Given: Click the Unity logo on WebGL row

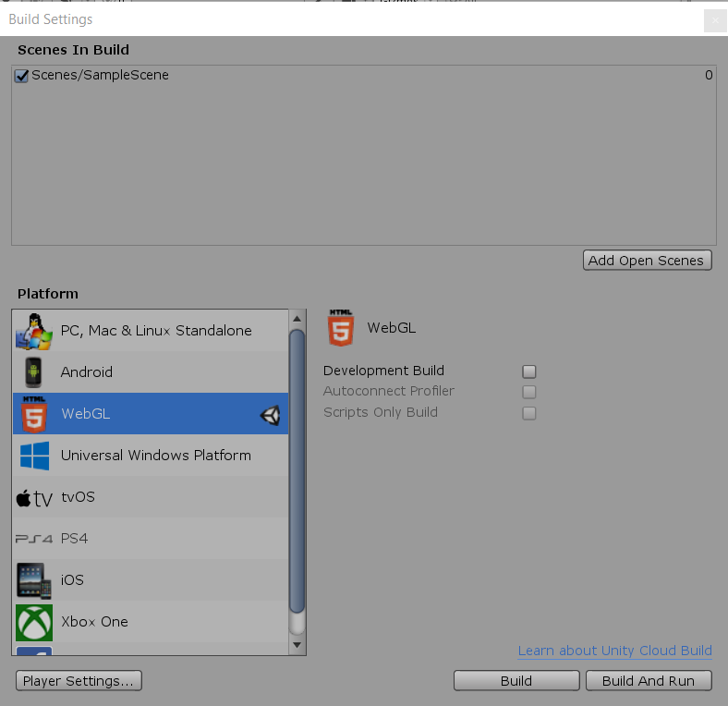Looking at the screenshot, I should 270,415.
